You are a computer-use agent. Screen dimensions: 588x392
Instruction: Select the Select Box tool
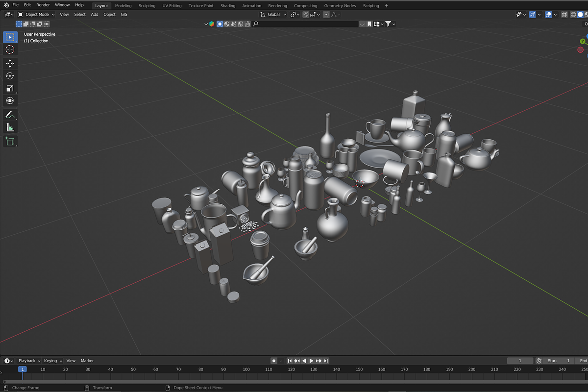10,37
